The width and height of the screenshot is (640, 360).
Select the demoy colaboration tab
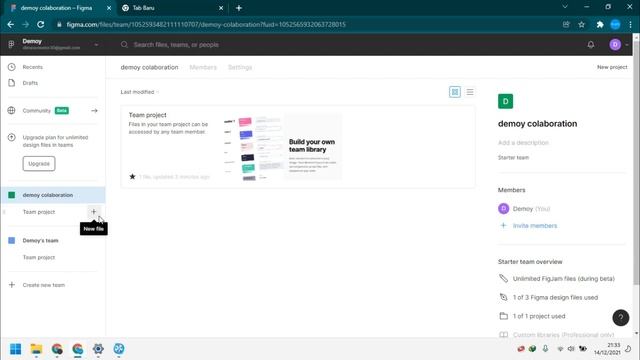pyautogui.click(x=149, y=67)
